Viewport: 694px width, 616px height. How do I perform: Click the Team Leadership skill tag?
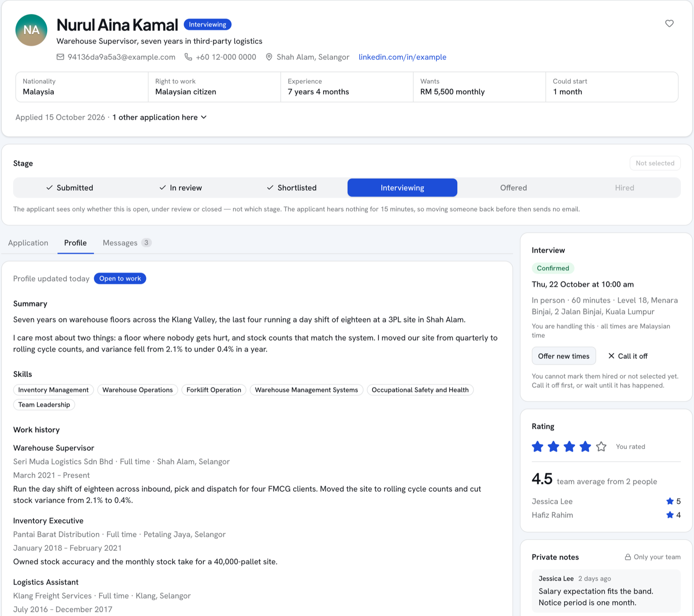[x=44, y=404]
